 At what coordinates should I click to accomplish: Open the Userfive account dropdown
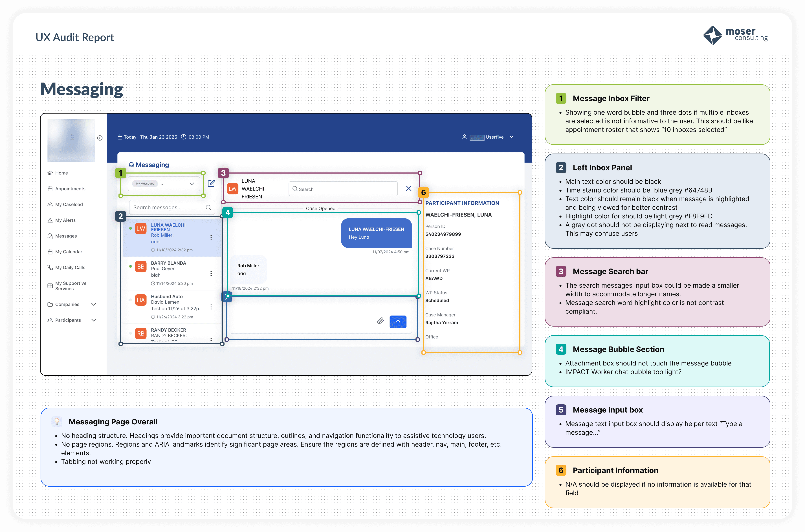511,137
